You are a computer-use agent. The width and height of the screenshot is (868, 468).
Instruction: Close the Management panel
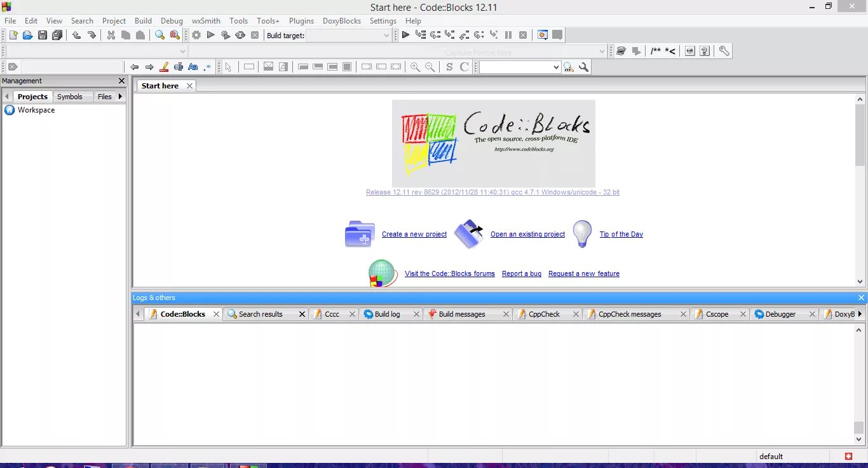[122, 81]
